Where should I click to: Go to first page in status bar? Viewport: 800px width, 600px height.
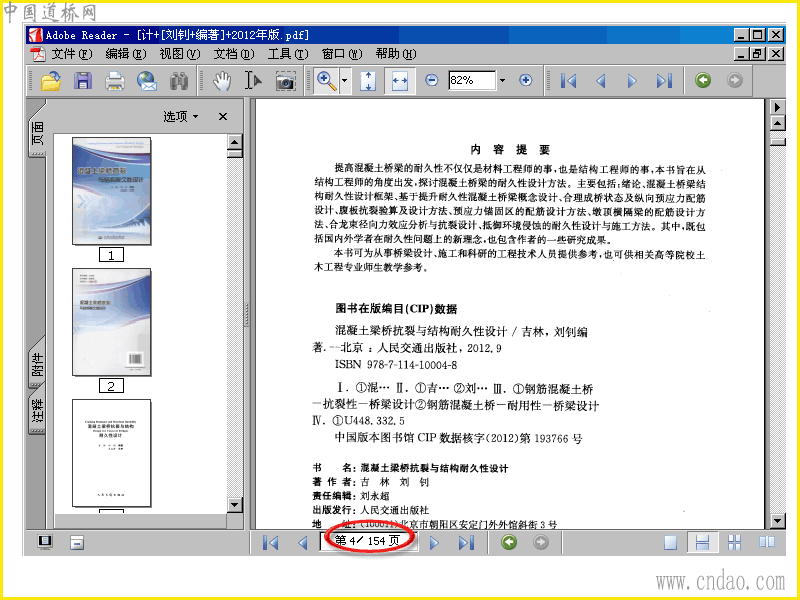(270, 543)
